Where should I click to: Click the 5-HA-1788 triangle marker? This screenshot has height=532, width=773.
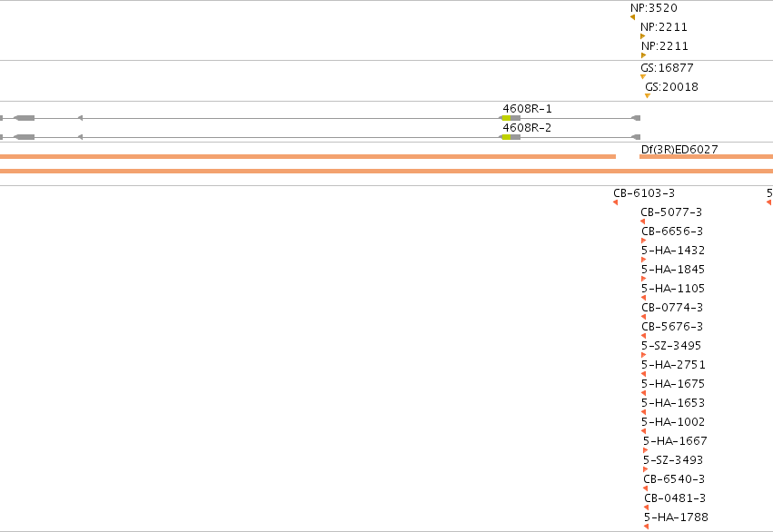pyautogui.click(x=646, y=527)
